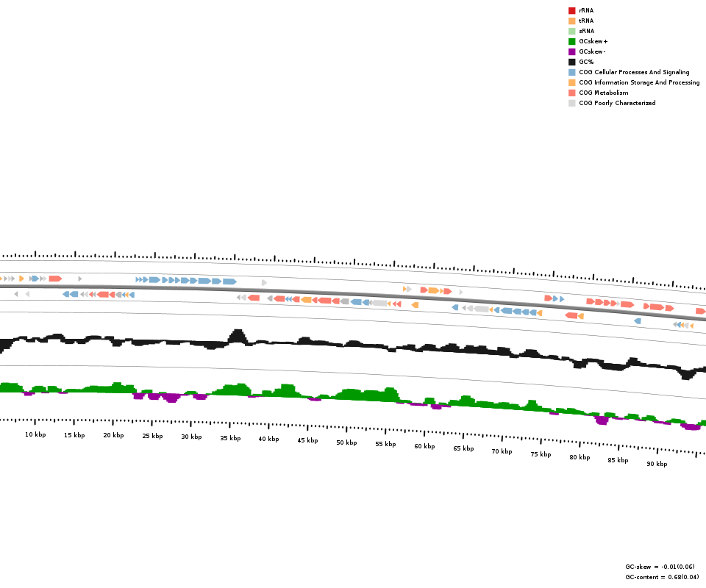The height and width of the screenshot is (588, 706).
Task: Click the GC-content value text
Action: [x=662, y=577]
